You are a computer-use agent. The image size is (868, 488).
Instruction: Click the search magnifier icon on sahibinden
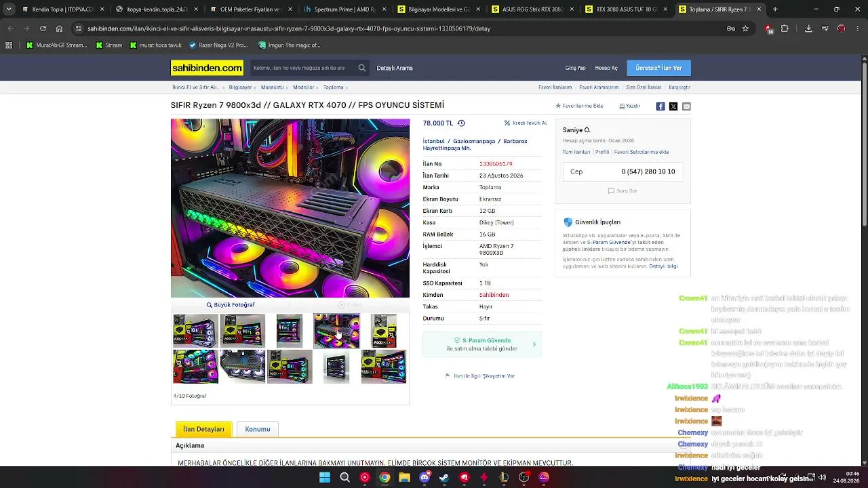click(362, 68)
